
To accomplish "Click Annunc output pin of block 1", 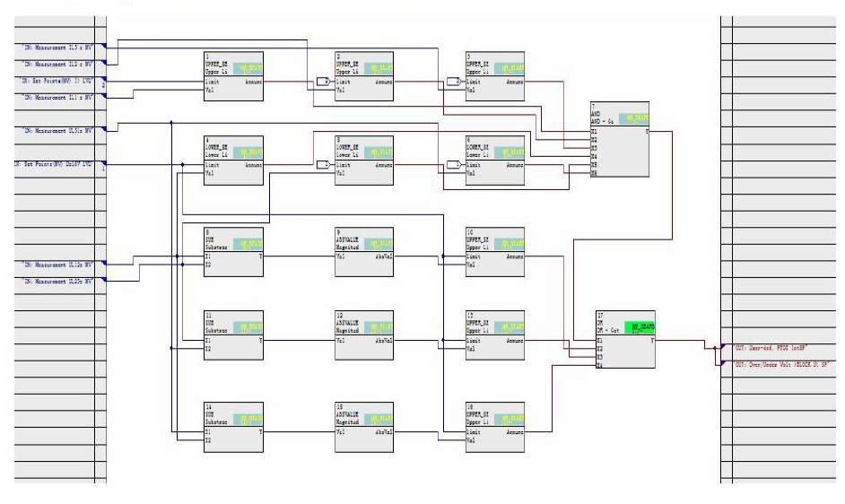I will point(254,82).
